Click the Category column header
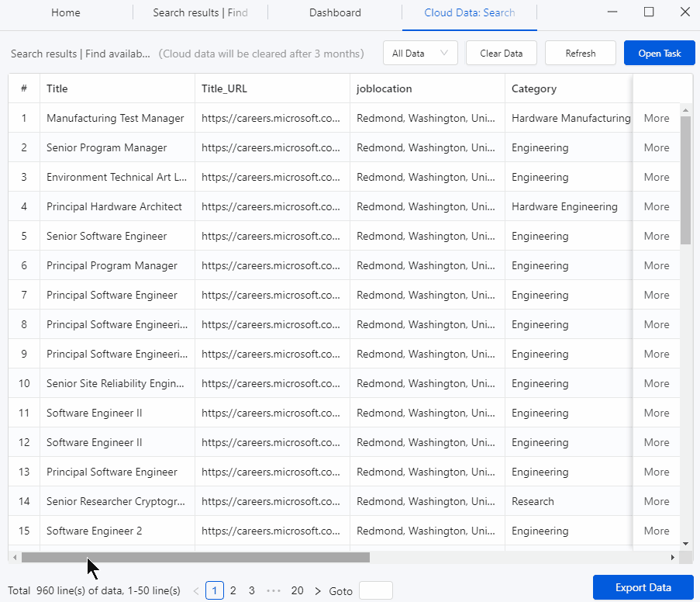This screenshot has height=602, width=700. click(569, 88)
